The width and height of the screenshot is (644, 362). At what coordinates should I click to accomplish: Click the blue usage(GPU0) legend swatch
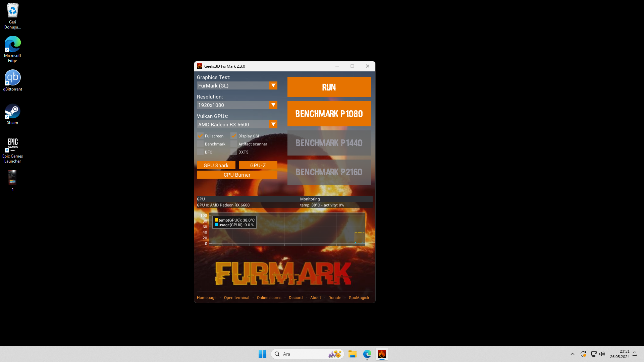coord(216,225)
